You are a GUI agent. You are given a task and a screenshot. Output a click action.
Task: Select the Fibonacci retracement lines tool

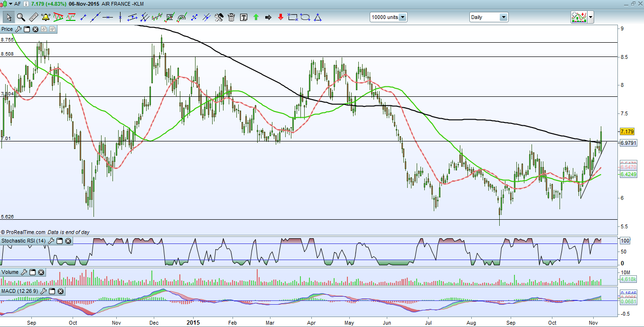click(169, 18)
